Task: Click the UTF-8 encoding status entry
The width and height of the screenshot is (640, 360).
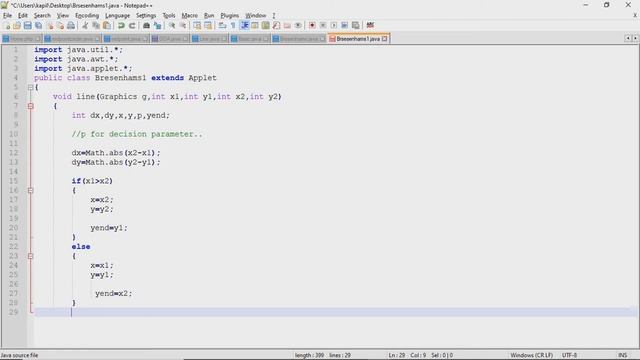Action: coord(569,356)
